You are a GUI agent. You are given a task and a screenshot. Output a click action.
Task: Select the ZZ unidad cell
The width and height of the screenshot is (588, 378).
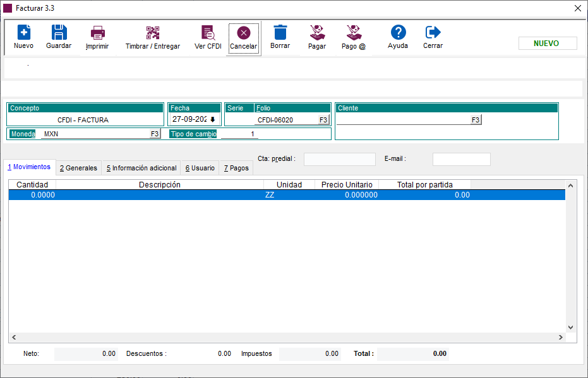[289, 195]
